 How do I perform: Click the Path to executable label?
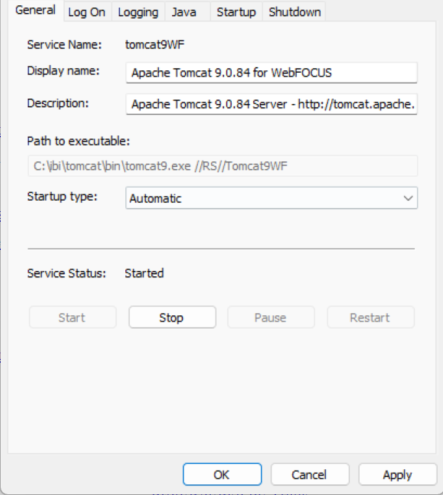[x=78, y=141]
